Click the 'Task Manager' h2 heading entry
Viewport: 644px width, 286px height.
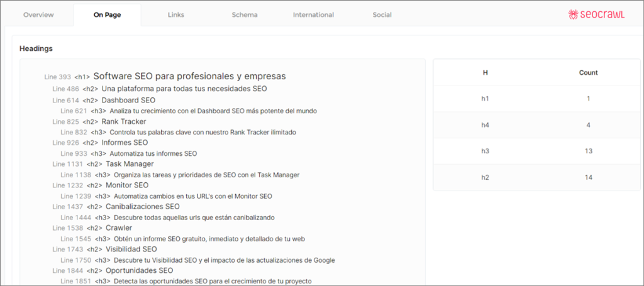pos(130,164)
